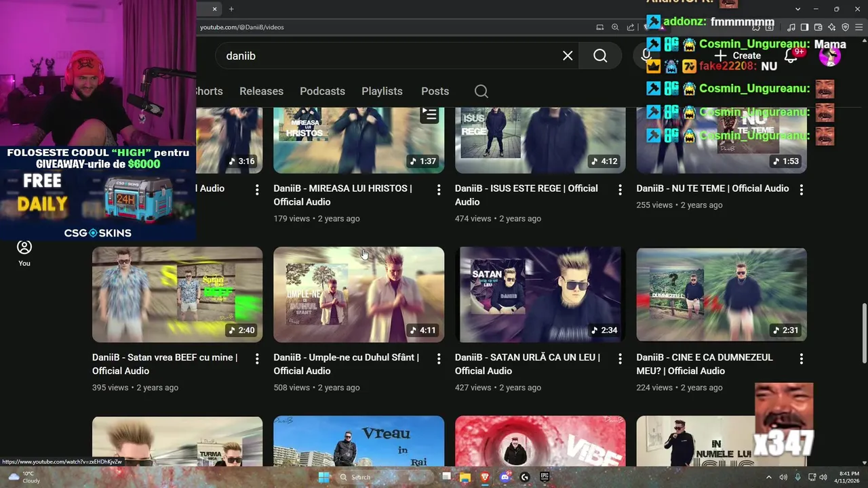Open Task View on the taskbar
The height and width of the screenshot is (488, 868).
pyautogui.click(x=446, y=476)
